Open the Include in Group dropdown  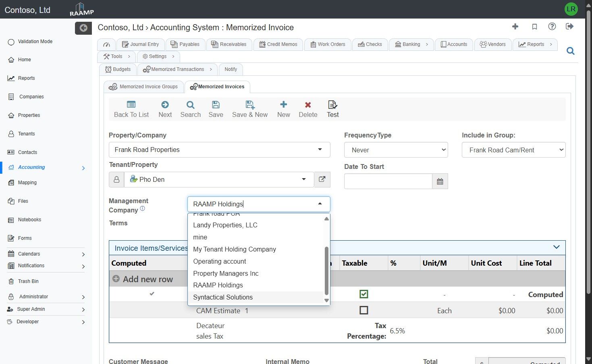click(513, 150)
